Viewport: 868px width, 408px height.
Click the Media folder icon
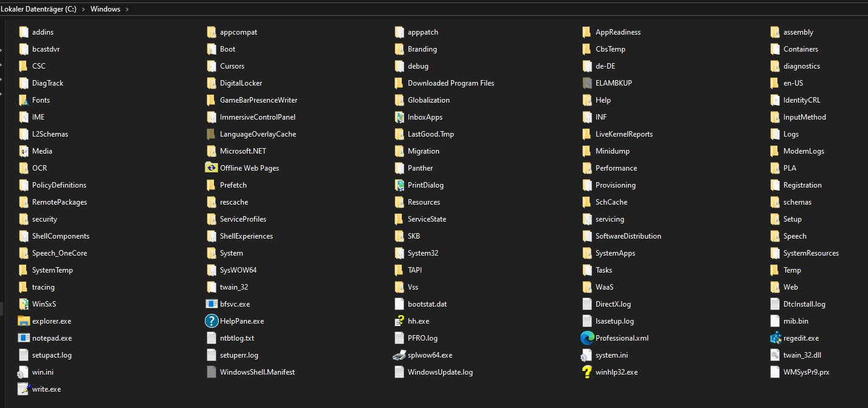click(x=23, y=151)
